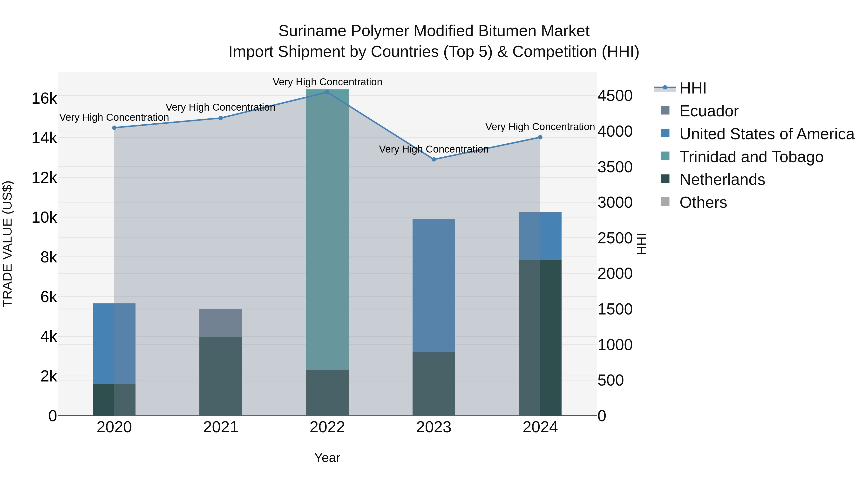Screen dimensions: 868x488
Task: Click Very High Concentration annotation above 2022
Action: pos(327,82)
